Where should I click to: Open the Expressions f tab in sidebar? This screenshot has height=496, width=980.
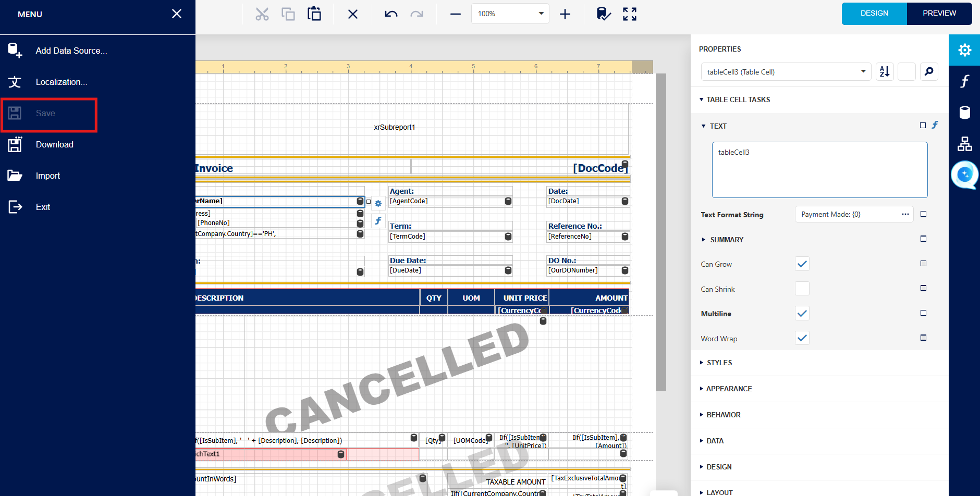965,81
